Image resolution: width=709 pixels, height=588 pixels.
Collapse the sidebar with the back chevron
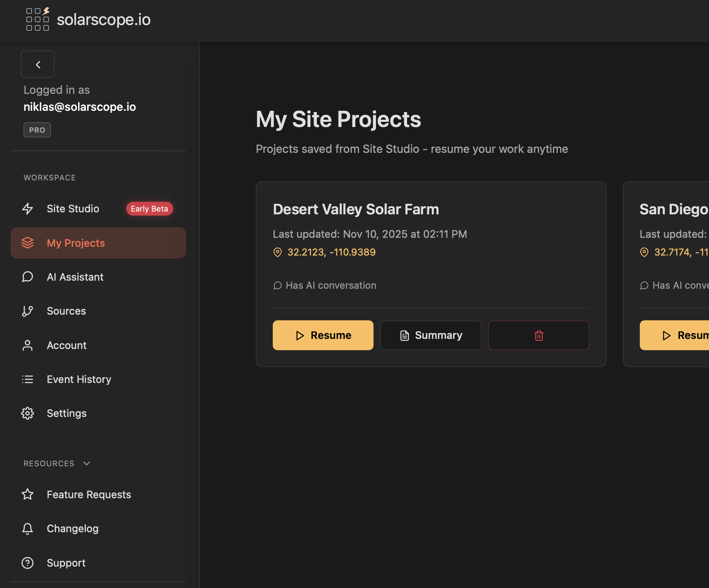pos(38,65)
